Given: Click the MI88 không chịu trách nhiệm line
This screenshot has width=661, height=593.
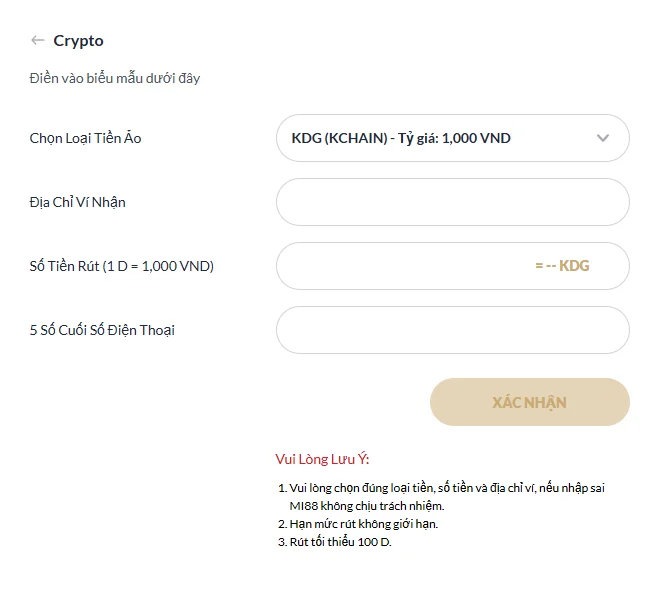Looking at the screenshot, I should click(x=366, y=506).
